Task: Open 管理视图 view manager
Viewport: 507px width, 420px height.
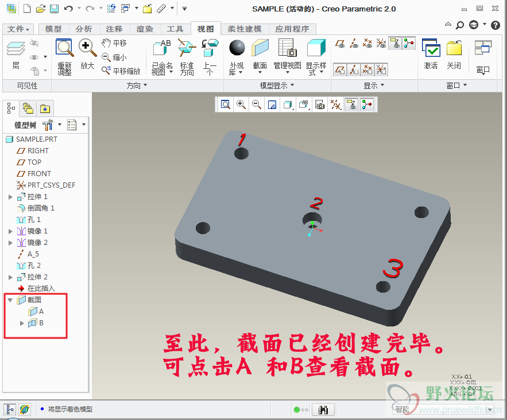Action: click(x=287, y=55)
